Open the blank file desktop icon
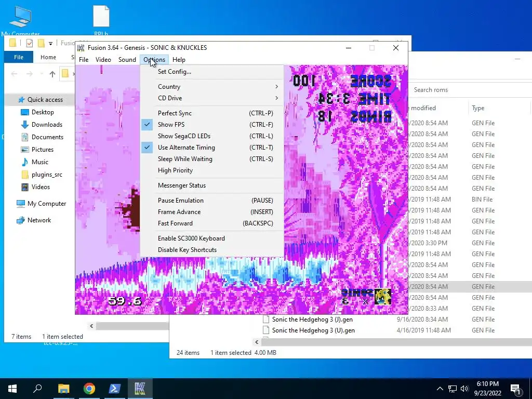Screen dimensions: 532x399 [x=101, y=20]
